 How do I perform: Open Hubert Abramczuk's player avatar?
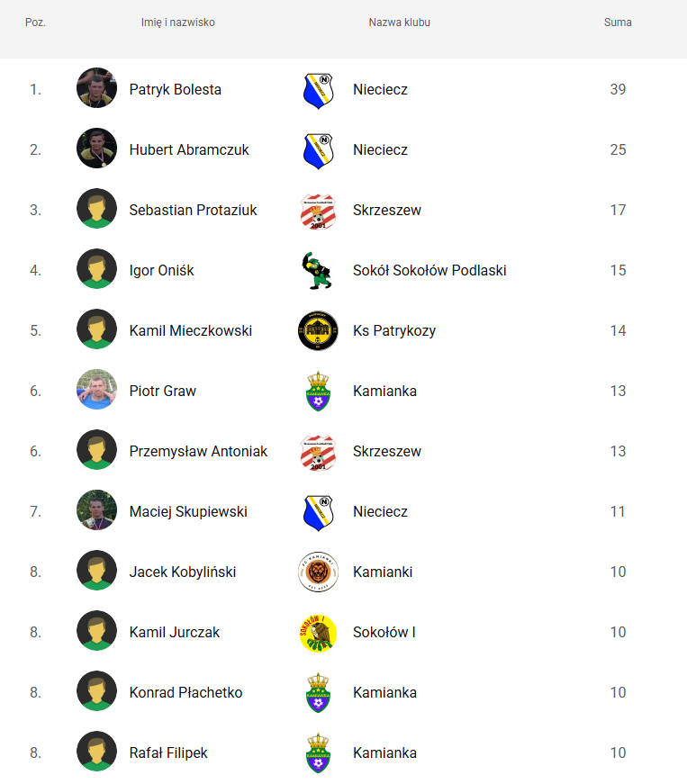[96, 149]
